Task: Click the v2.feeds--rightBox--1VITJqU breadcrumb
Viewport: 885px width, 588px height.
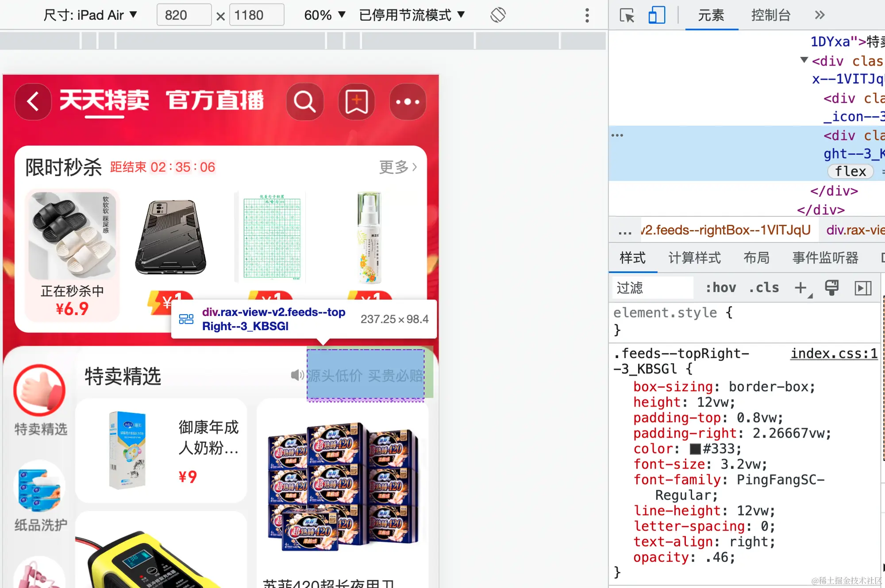Action: pos(726,230)
